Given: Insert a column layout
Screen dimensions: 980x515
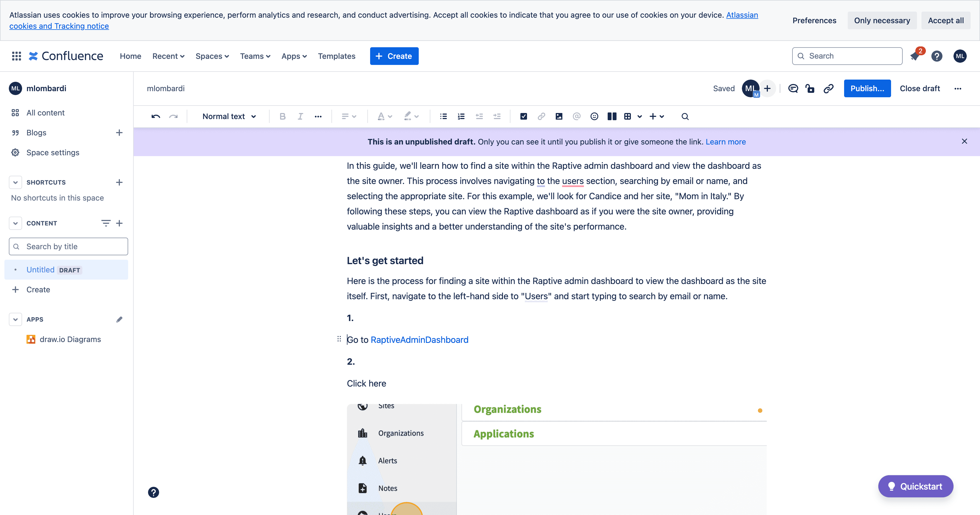Looking at the screenshot, I should click(x=612, y=117).
